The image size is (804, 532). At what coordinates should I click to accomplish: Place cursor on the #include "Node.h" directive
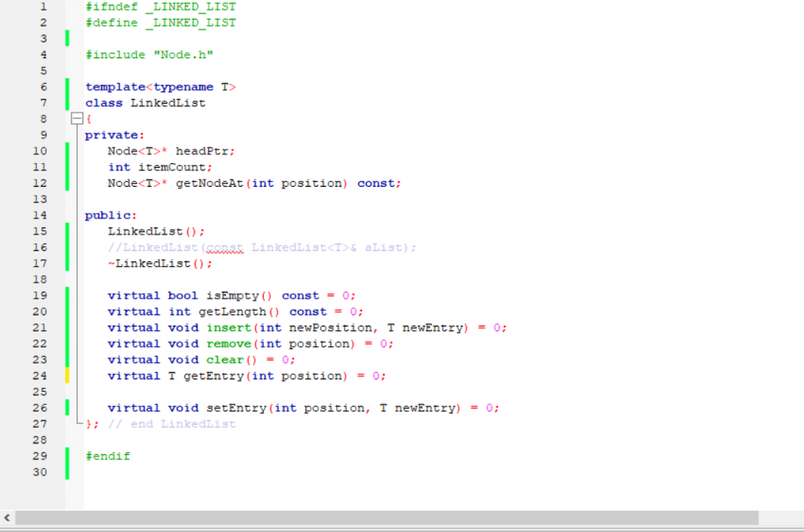pyautogui.click(x=149, y=54)
